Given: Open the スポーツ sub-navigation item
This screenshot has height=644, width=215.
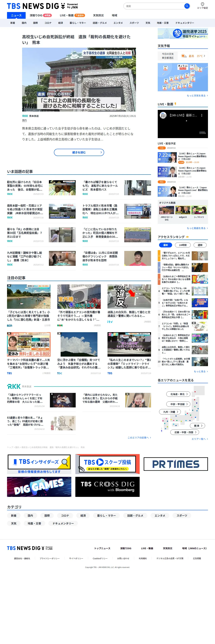Looking at the screenshot, I should tap(134, 23).
